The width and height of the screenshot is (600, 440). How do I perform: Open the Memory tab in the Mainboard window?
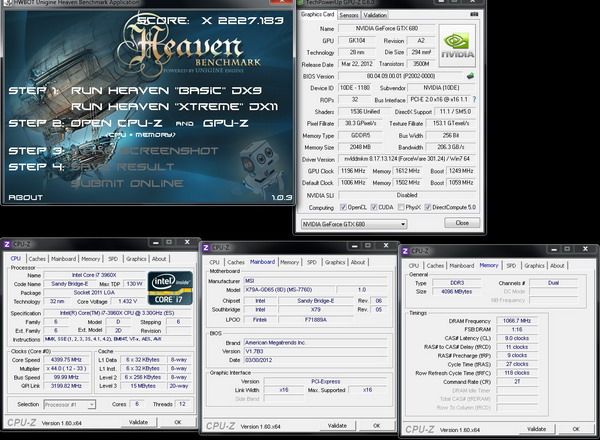pos(289,262)
